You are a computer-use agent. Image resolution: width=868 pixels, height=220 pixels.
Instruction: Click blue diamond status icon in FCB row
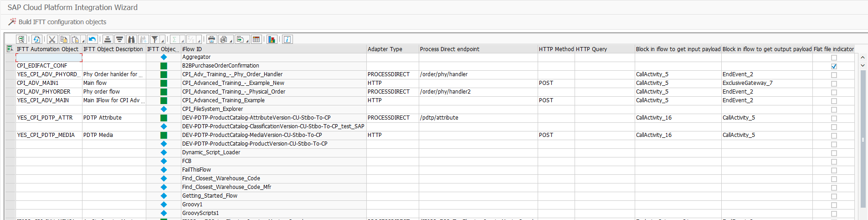tap(164, 161)
